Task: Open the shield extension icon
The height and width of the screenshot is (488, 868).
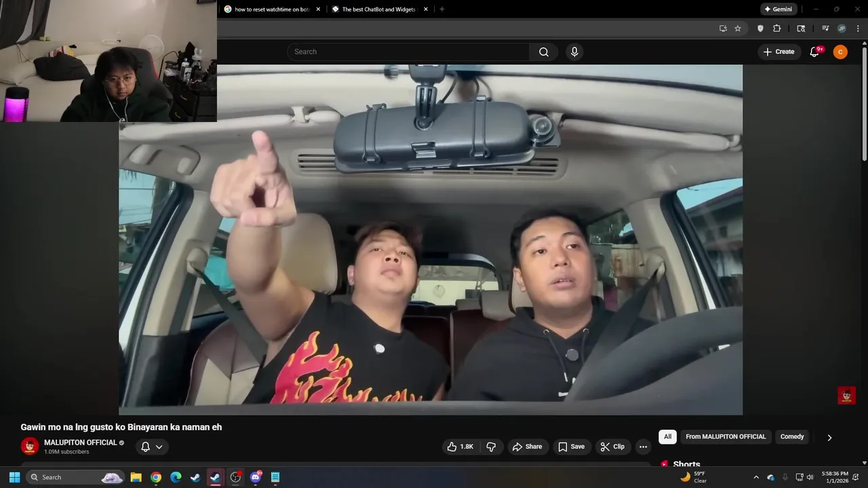Action: pyautogui.click(x=760, y=28)
